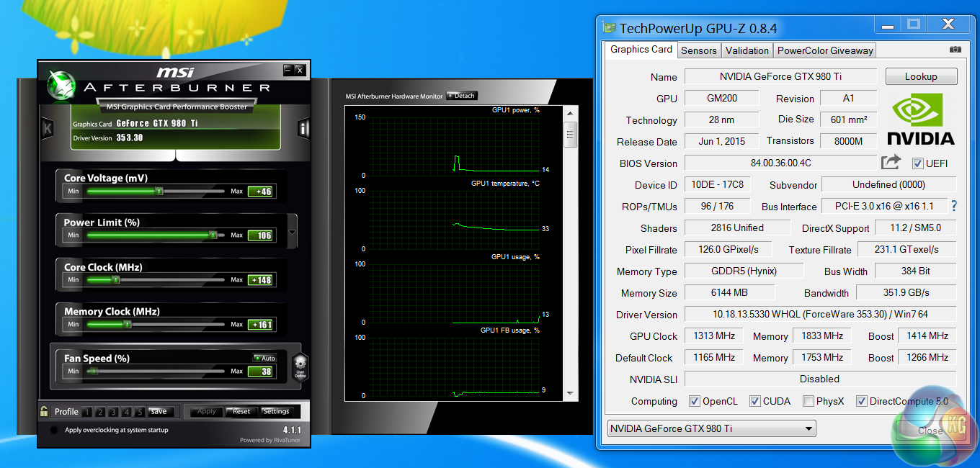Select profile slot 4 in Afterburner
The height and width of the screenshot is (468, 980).
click(x=126, y=412)
